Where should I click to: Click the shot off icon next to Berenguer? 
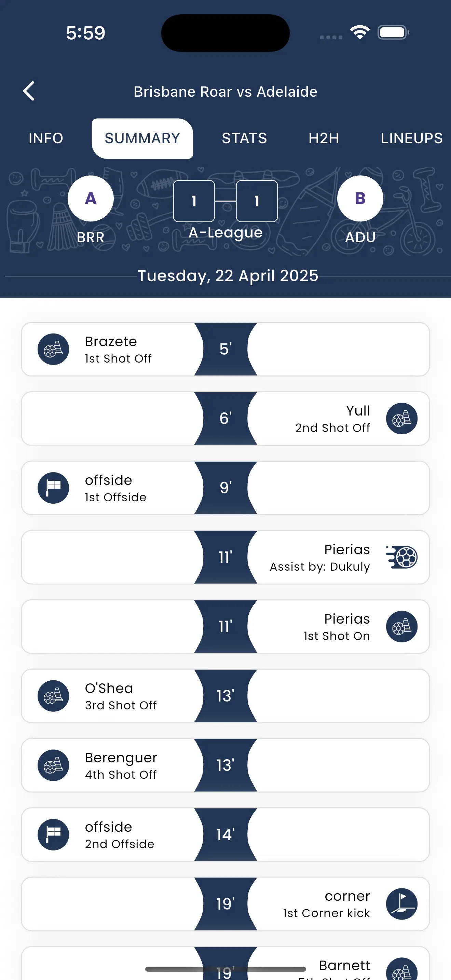click(x=53, y=765)
